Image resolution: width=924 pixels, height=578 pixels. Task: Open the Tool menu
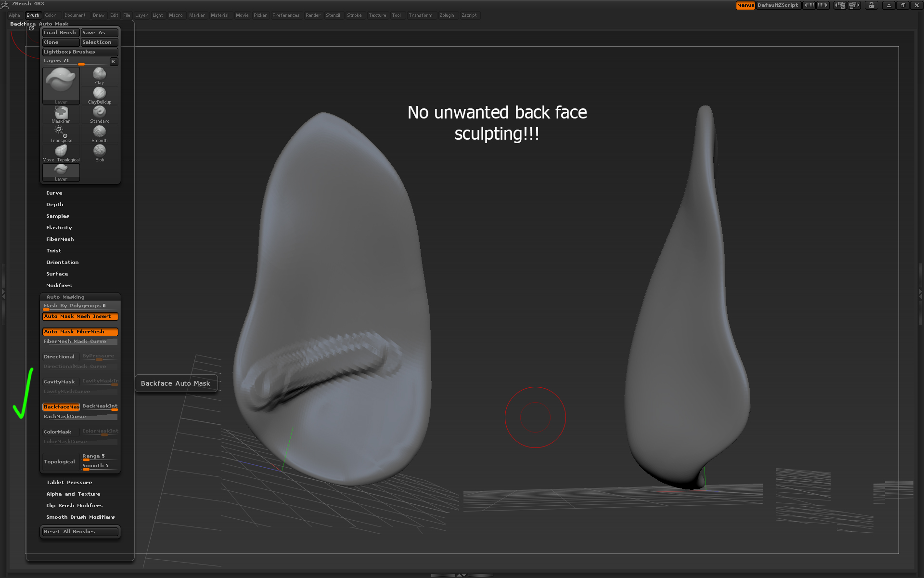click(397, 15)
